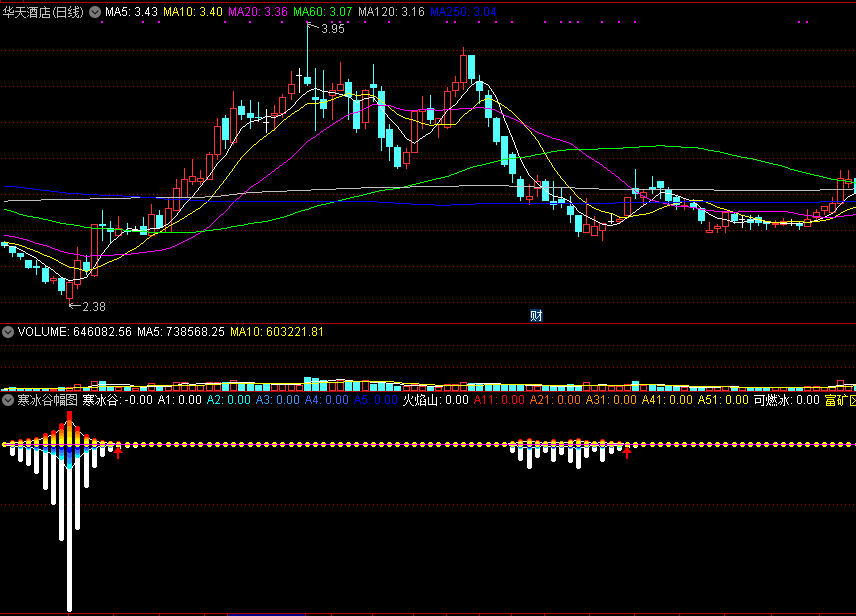The width and height of the screenshot is (856, 616).
Task: Click the 2.38 low price label
Action: [x=94, y=307]
